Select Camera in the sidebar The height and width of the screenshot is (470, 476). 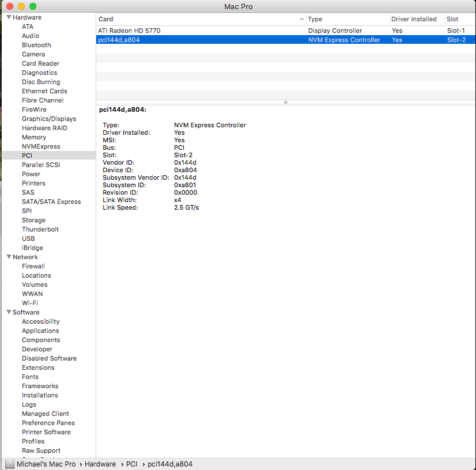click(x=33, y=54)
